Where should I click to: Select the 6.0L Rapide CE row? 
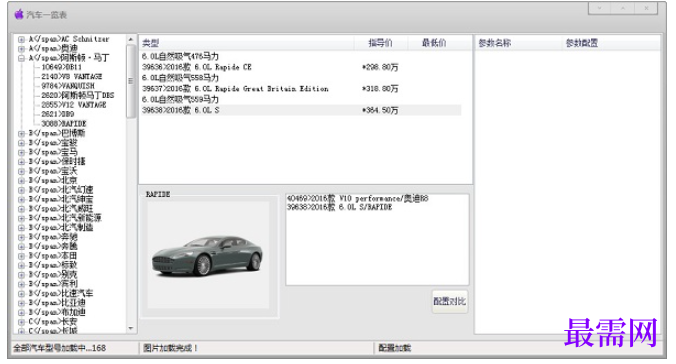(301, 67)
